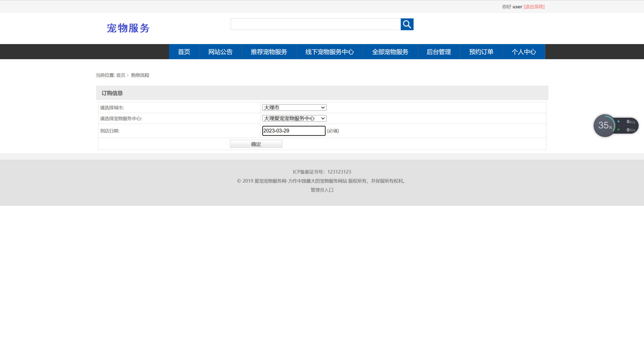Click the upload speed indicator arrow
Viewport: 644px width, 346px height.
[x=618, y=122]
